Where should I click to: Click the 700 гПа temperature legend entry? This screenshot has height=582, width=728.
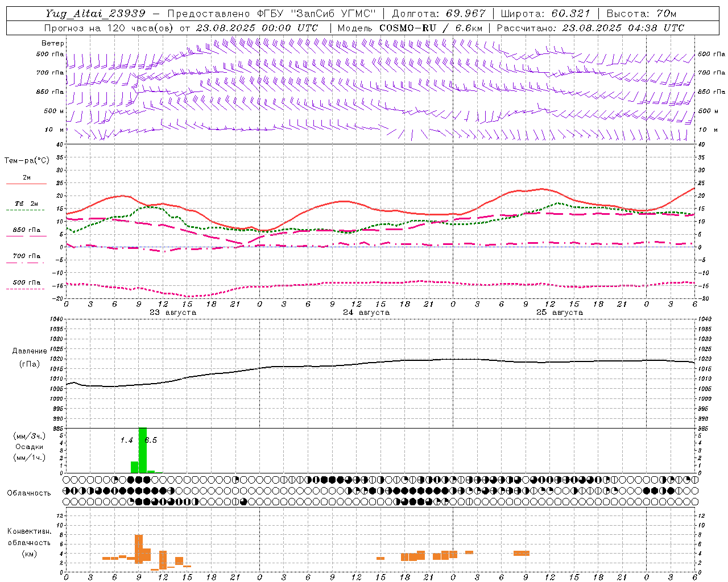(27, 256)
